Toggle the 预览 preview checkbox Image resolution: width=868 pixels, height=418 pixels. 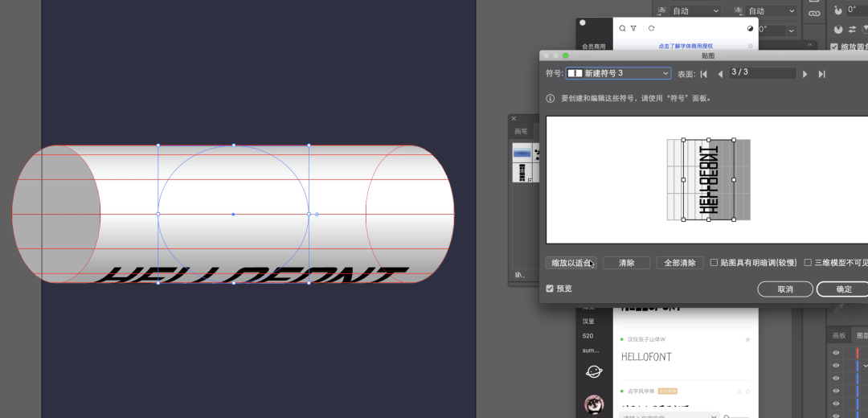pyautogui.click(x=550, y=289)
